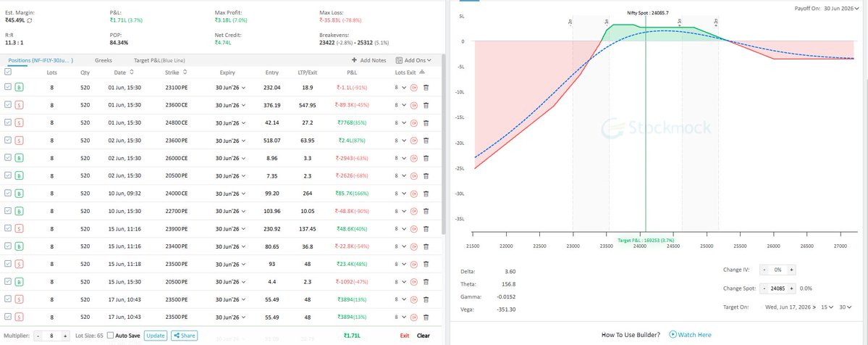Toggle Sell badge on the 23600CE row
The width and height of the screenshot is (868, 345).
(19, 105)
